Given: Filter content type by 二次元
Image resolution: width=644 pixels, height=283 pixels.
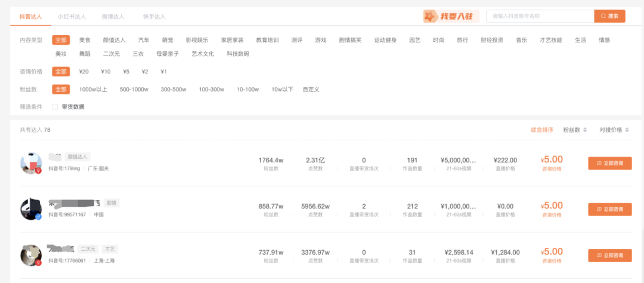Looking at the screenshot, I should point(112,54).
